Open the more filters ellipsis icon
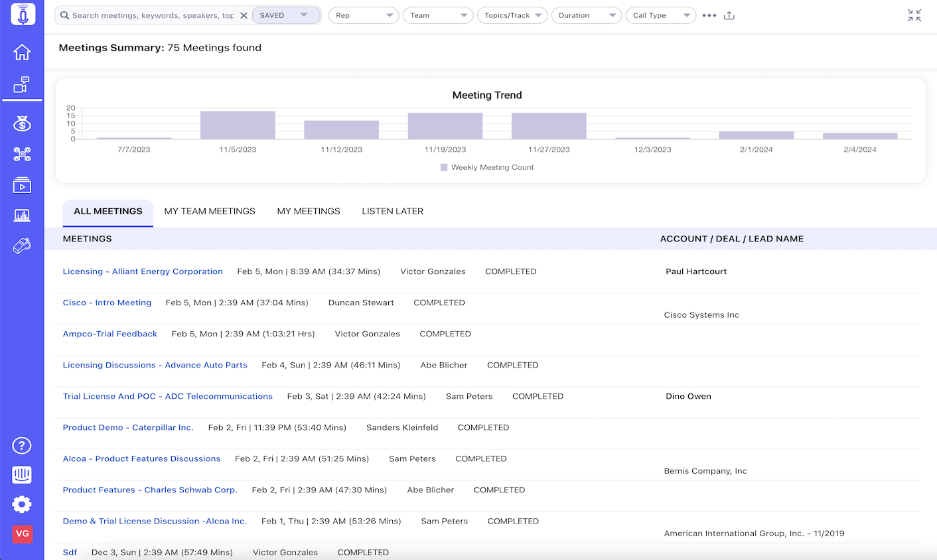Image resolution: width=937 pixels, height=560 pixels. 709,15
